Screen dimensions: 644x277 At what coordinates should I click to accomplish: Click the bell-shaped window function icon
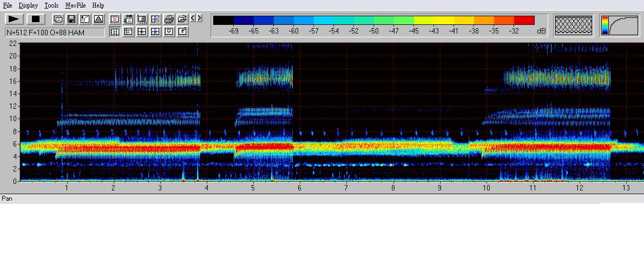click(98, 19)
